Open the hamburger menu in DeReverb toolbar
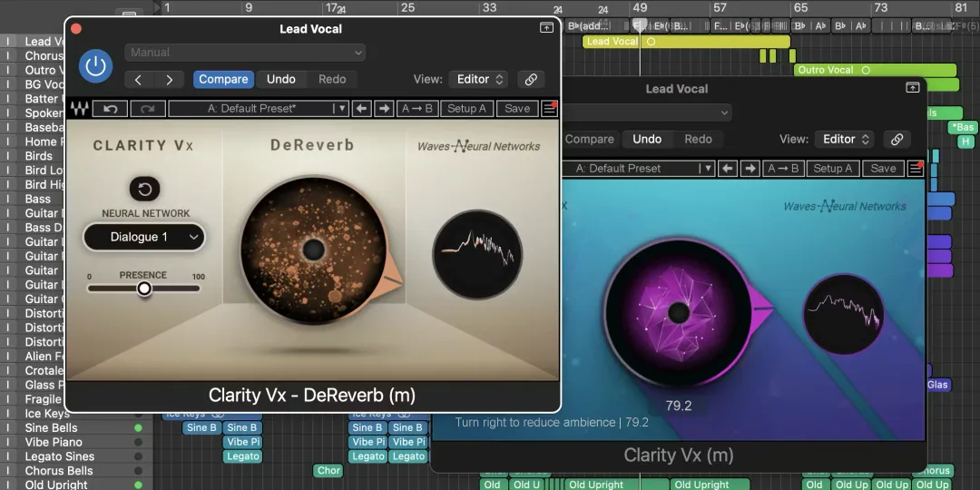Viewport: 980px width, 490px height. (549, 109)
